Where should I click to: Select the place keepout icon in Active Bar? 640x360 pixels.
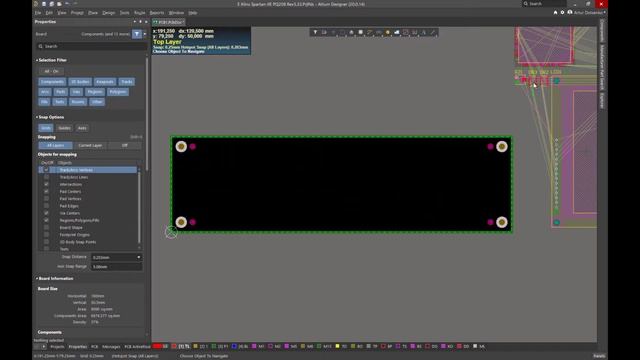click(406, 32)
